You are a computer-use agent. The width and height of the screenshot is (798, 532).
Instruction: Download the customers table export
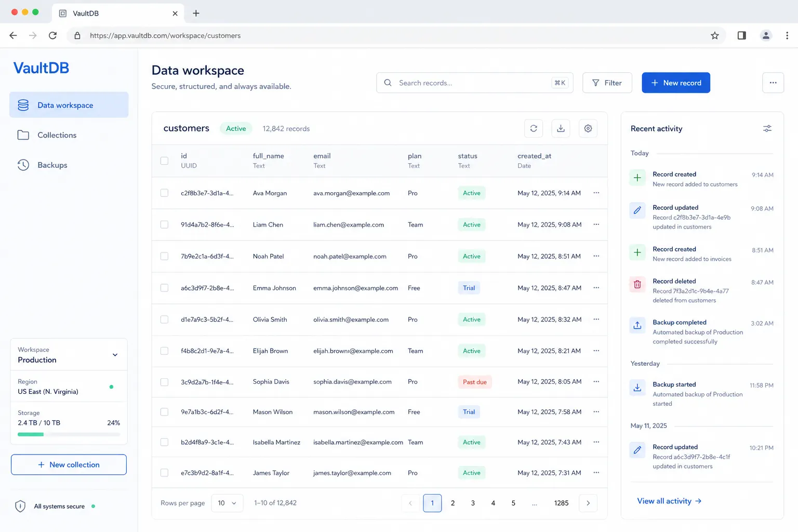point(561,128)
